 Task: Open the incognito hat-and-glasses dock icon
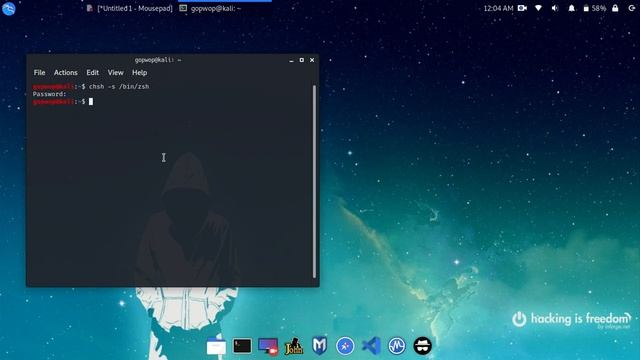coord(422,346)
